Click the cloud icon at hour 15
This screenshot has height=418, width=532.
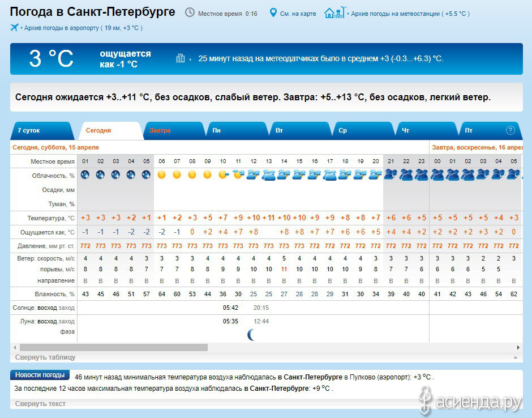pos(299,175)
